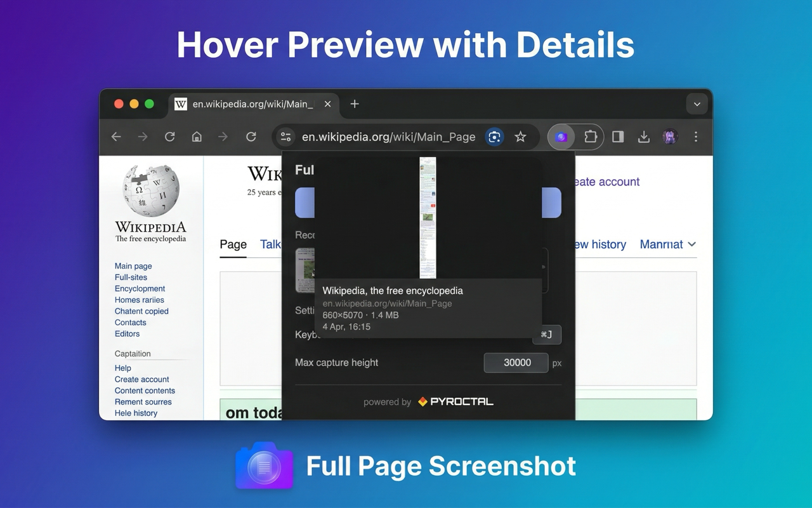Click the 'px' unit label
This screenshot has height=508, width=812.
click(x=557, y=363)
